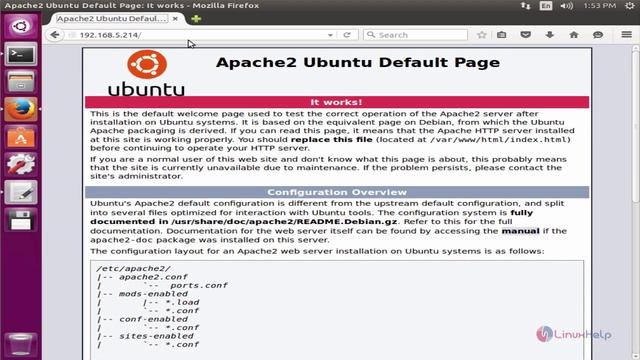
Task: Click '/etc/apache2/' in config tree
Action: point(133,269)
